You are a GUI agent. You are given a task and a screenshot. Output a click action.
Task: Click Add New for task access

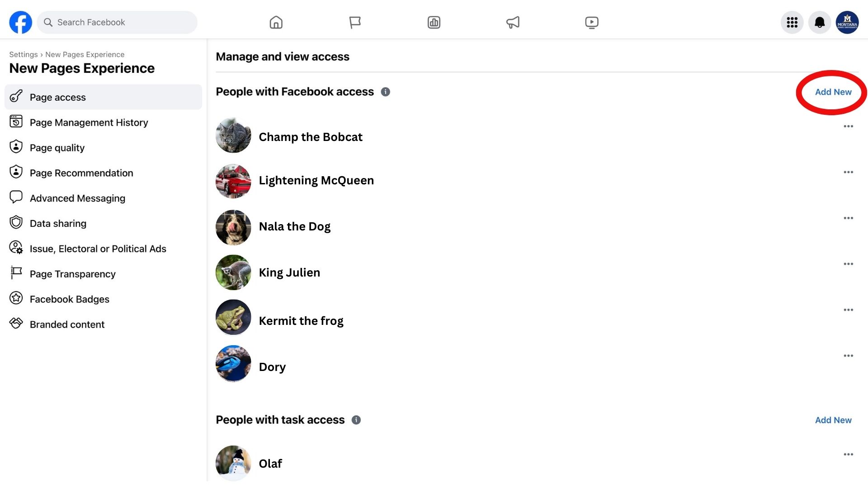pyautogui.click(x=833, y=420)
